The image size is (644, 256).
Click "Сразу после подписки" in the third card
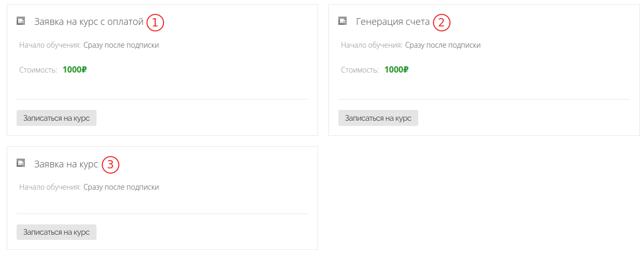pyautogui.click(x=121, y=187)
